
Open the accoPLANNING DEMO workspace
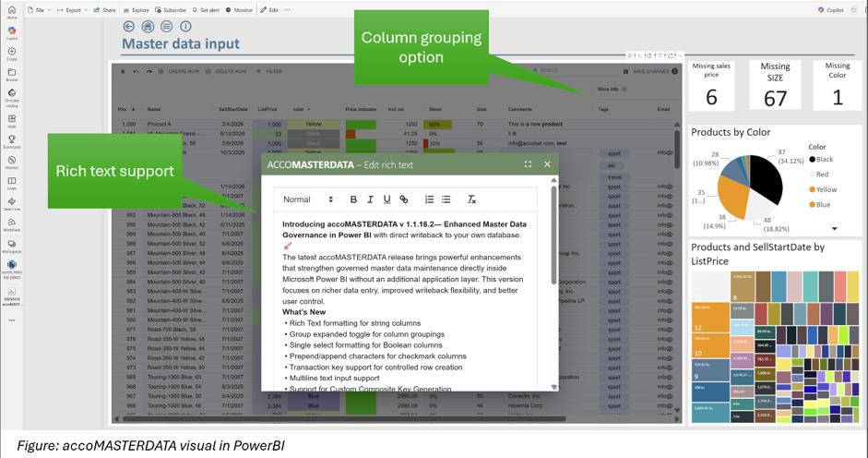click(x=12, y=270)
